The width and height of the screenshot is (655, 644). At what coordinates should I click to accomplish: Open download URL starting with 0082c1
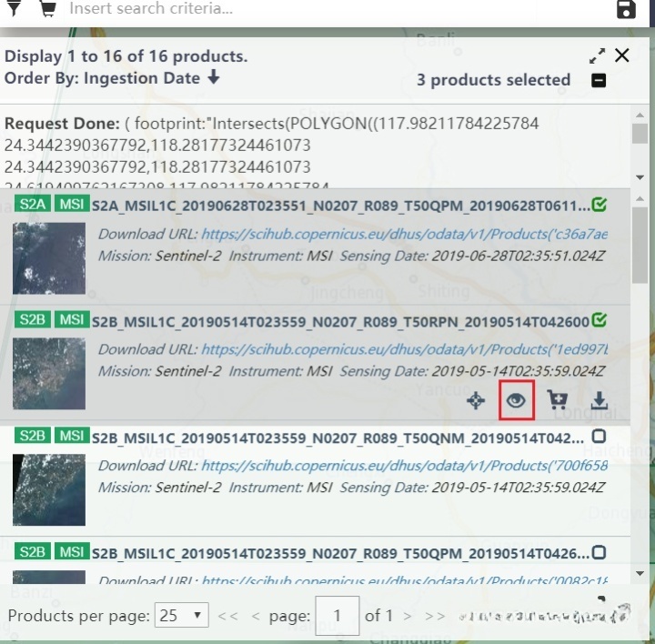(404, 579)
